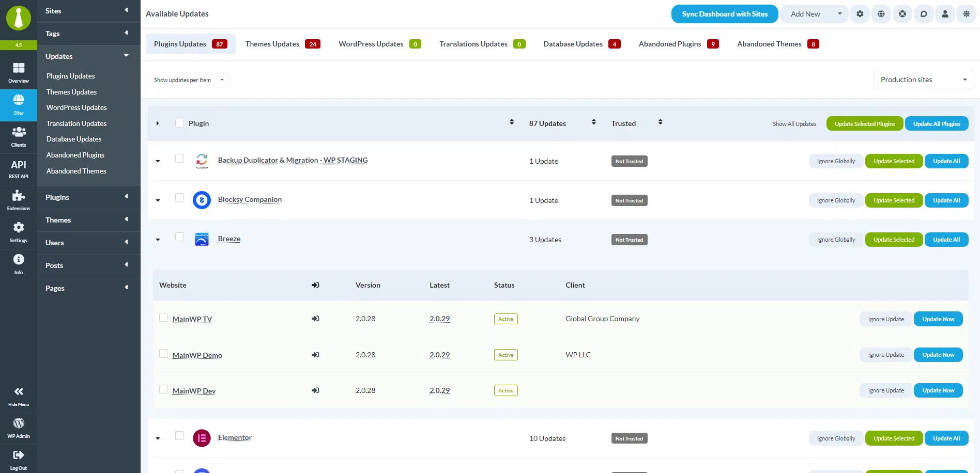
Task: Check the MainWP Demo site checkbox
Action: pyautogui.click(x=163, y=354)
